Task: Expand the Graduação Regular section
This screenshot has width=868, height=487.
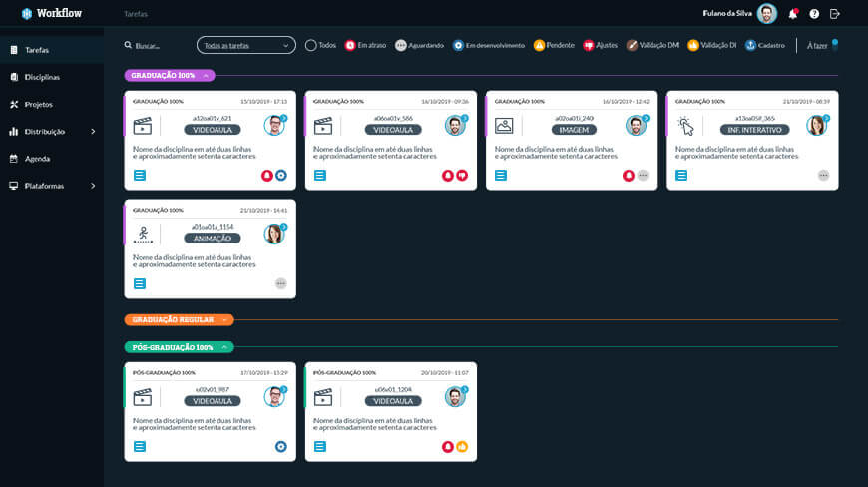Action: pos(226,320)
